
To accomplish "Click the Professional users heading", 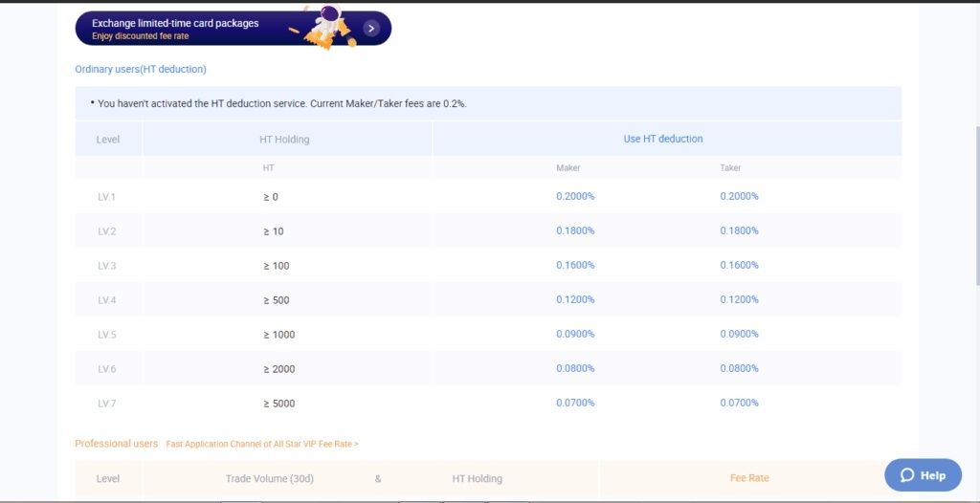I will (x=116, y=444).
